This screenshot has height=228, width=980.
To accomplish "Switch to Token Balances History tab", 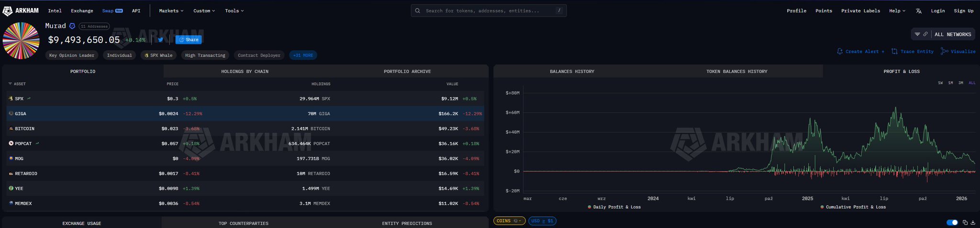I will pos(737,71).
